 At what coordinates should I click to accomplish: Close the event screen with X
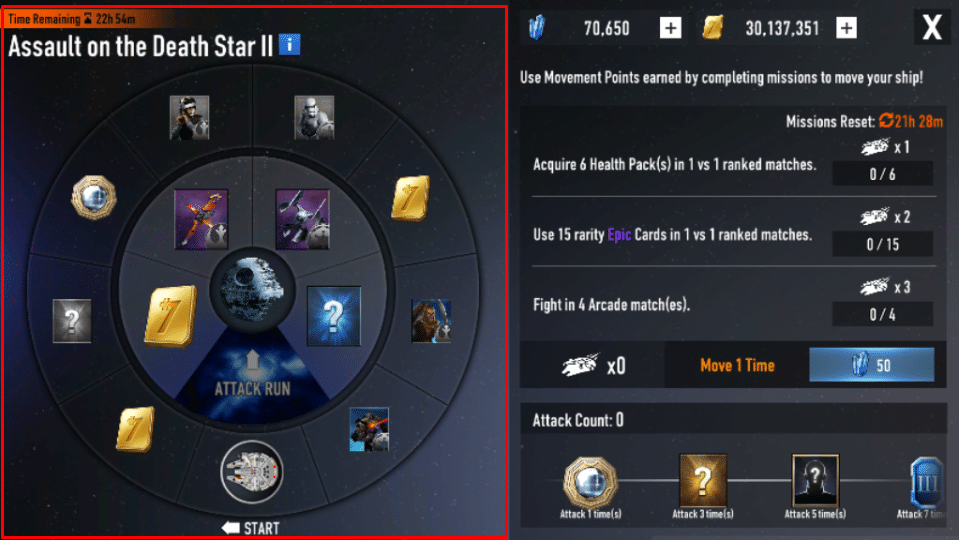(932, 27)
